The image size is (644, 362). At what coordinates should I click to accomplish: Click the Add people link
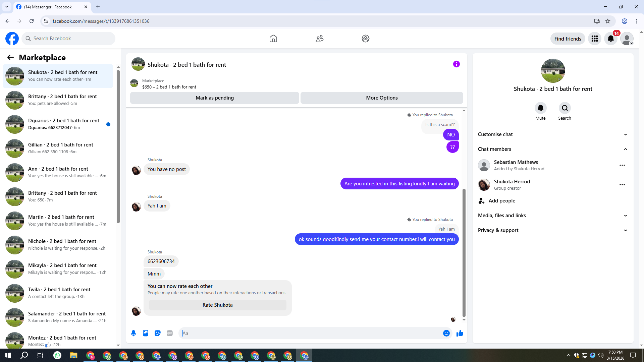click(x=502, y=201)
